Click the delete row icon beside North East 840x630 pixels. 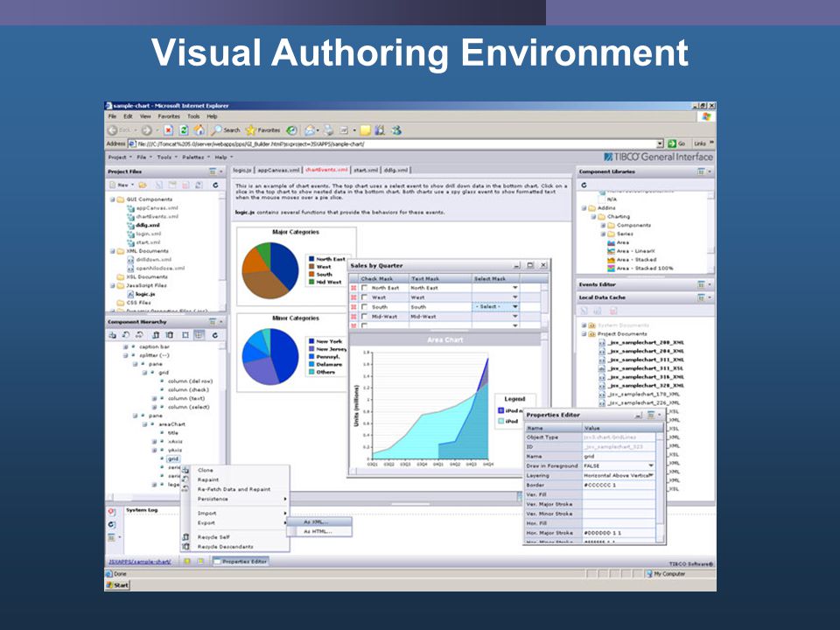(x=353, y=288)
